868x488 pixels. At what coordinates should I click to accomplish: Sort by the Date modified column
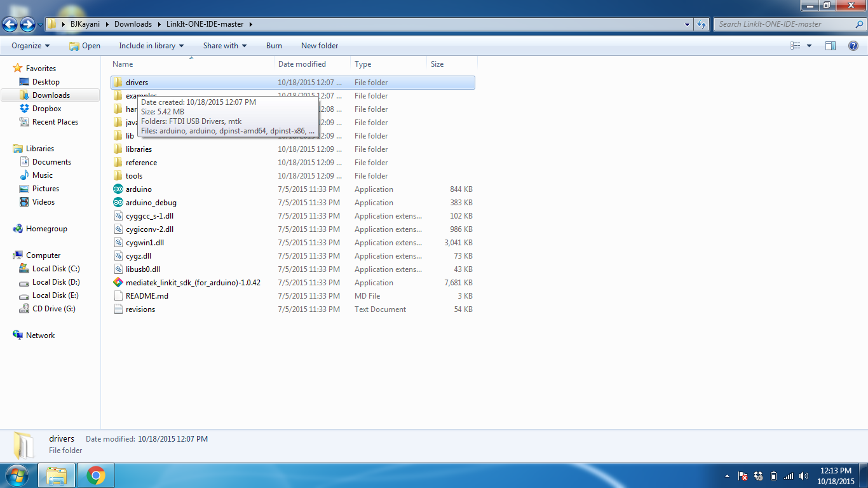[x=313, y=64]
